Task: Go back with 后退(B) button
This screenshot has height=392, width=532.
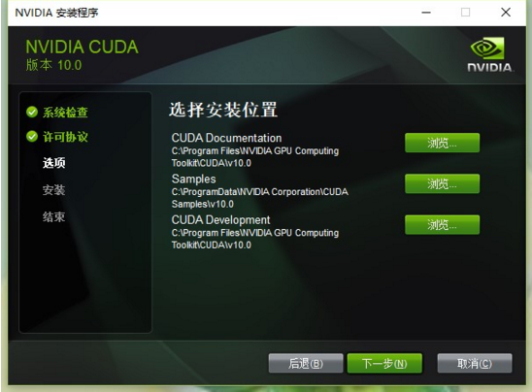Action: pyautogui.click(x=306, y=364)
